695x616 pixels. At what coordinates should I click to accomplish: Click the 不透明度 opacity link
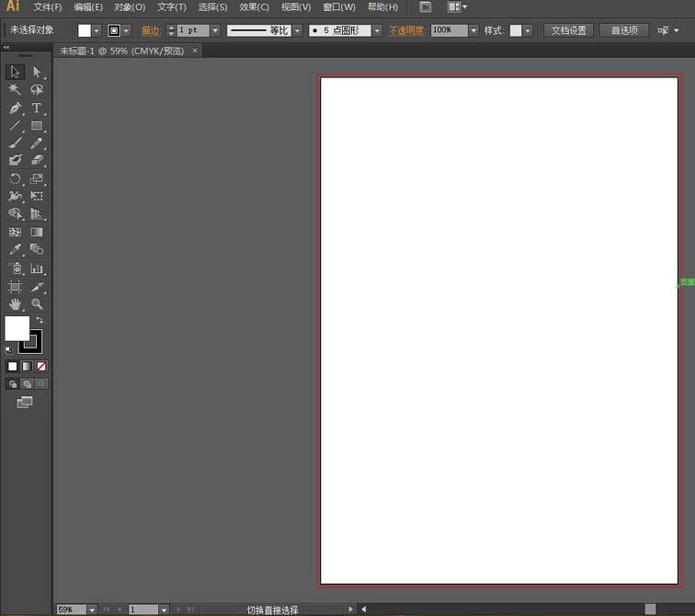coord(406,30)
